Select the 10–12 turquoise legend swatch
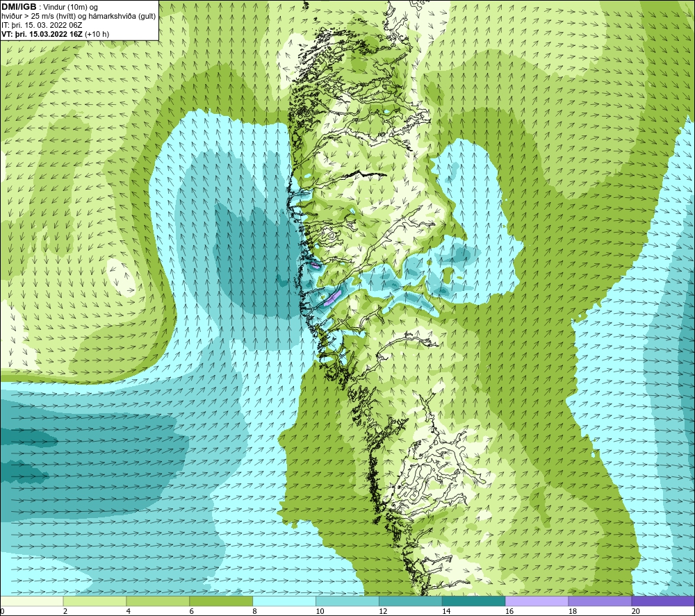This screenshot has height=616, width=695. click(347, 601)
